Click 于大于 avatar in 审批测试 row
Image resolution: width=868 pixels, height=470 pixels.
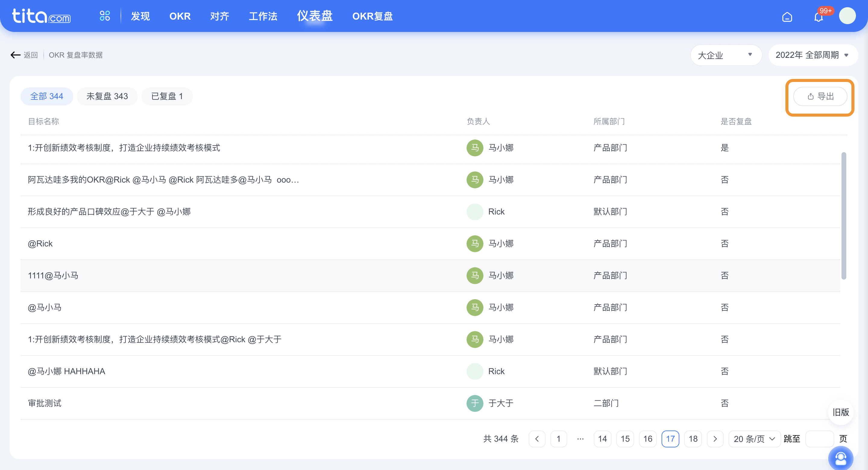[475, 403]
